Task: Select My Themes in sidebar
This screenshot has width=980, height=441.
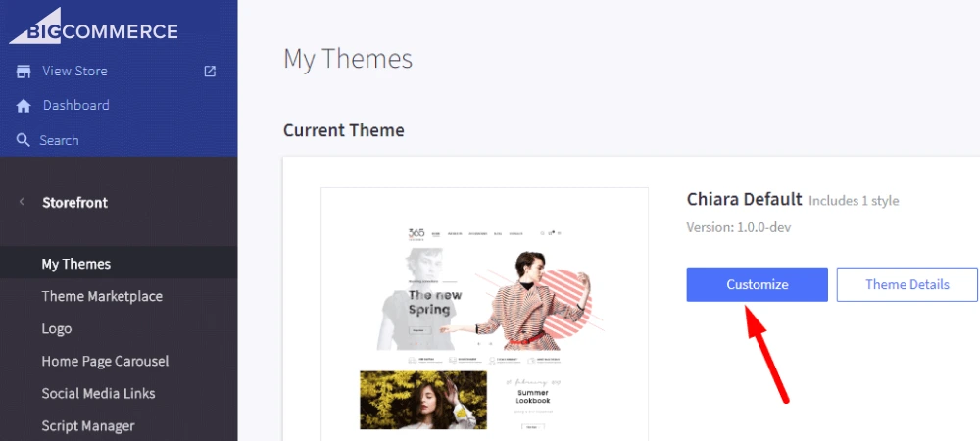Action: (76, 264)
